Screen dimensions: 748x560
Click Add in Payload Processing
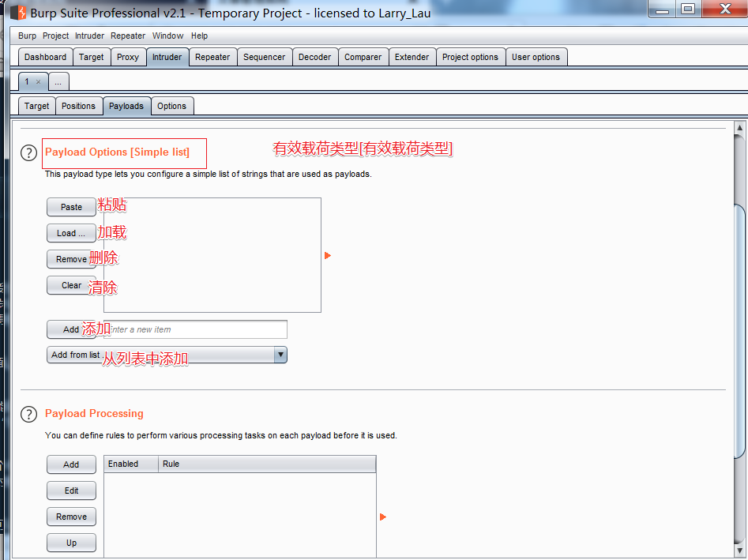point(72,464)
